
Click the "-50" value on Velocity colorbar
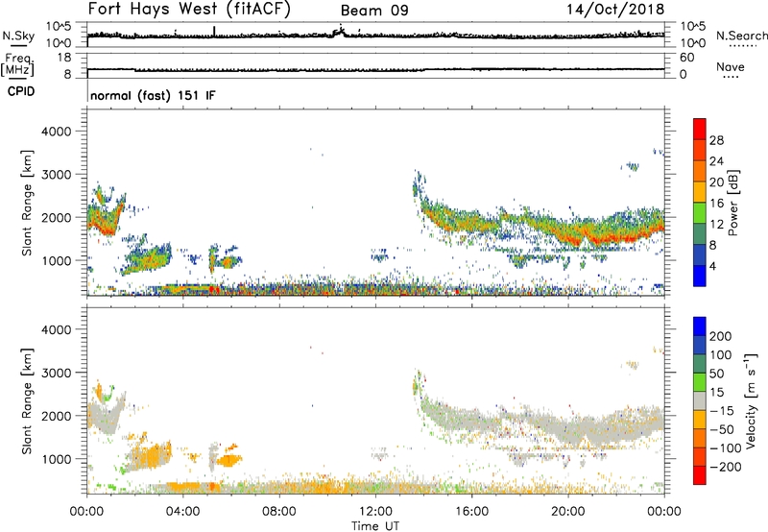coord(722,429)
